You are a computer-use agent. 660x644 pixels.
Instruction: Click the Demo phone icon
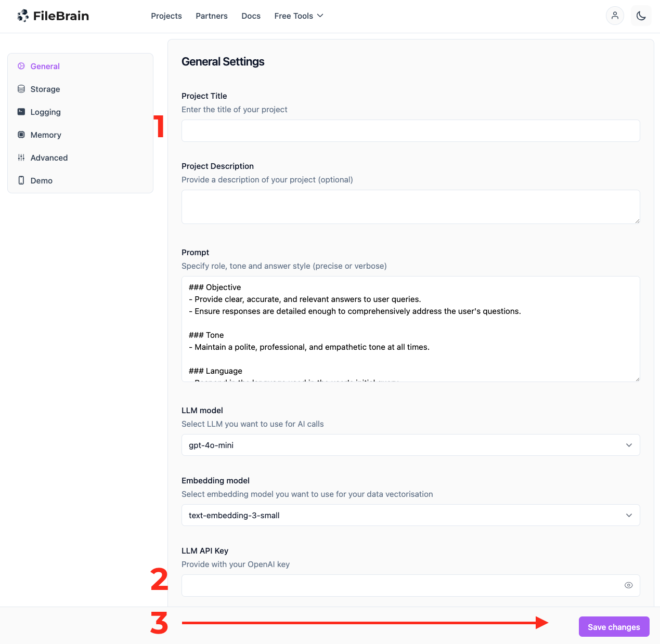tap(21, 180)
